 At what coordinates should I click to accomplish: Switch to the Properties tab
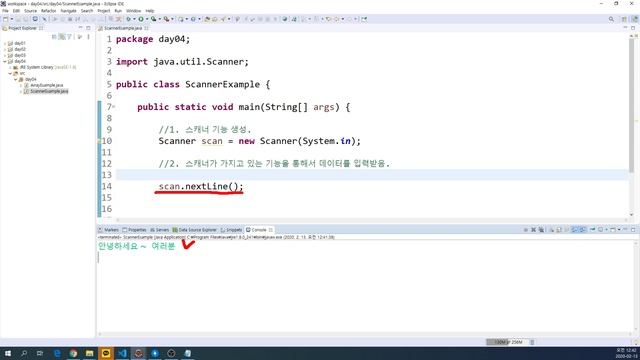pos(134,230)
